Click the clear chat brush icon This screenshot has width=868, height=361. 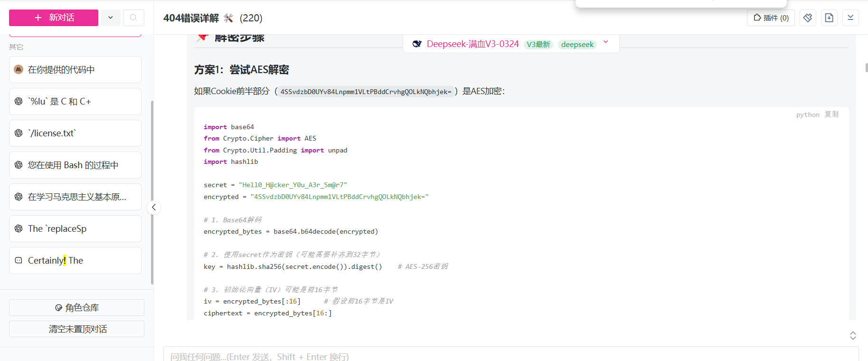[x=807, y=18]
